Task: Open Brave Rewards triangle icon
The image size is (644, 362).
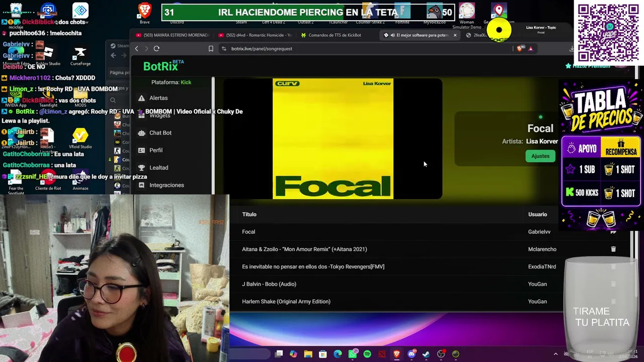Action: [x=530, y=49]
